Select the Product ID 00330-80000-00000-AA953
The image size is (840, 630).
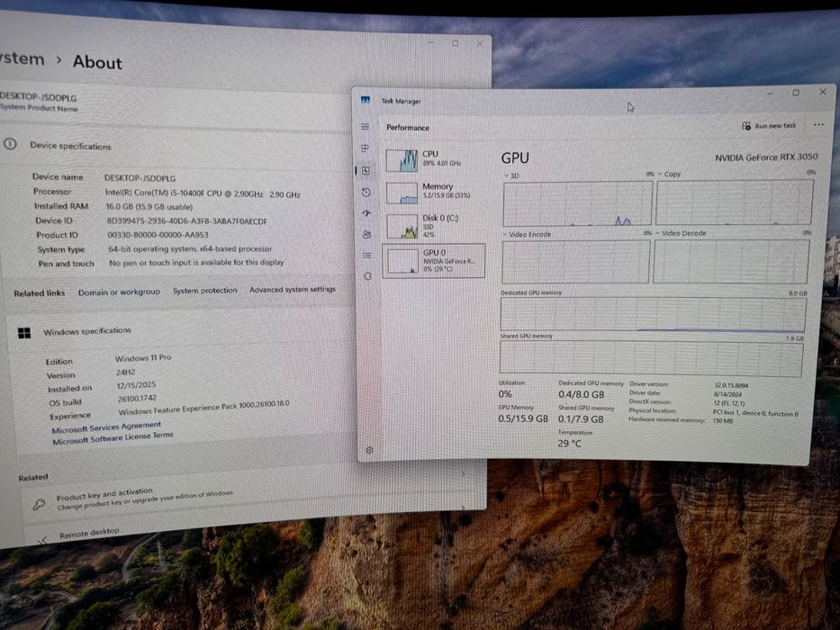(x=158, y=235)
